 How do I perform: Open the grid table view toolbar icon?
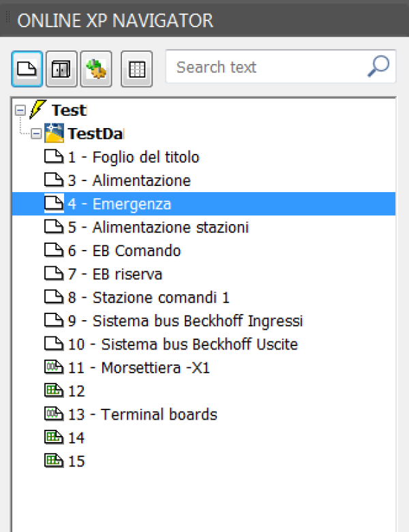137,69
